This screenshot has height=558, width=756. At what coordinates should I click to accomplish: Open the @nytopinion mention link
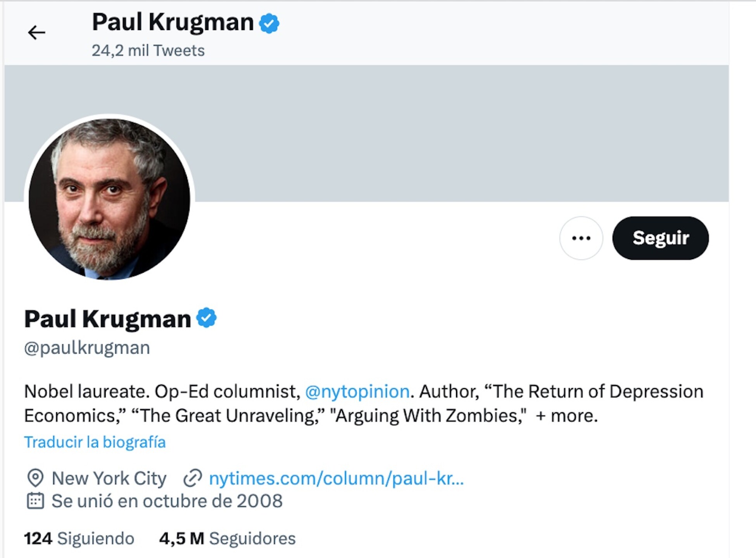pyautogui.click(x=357, y=391)
